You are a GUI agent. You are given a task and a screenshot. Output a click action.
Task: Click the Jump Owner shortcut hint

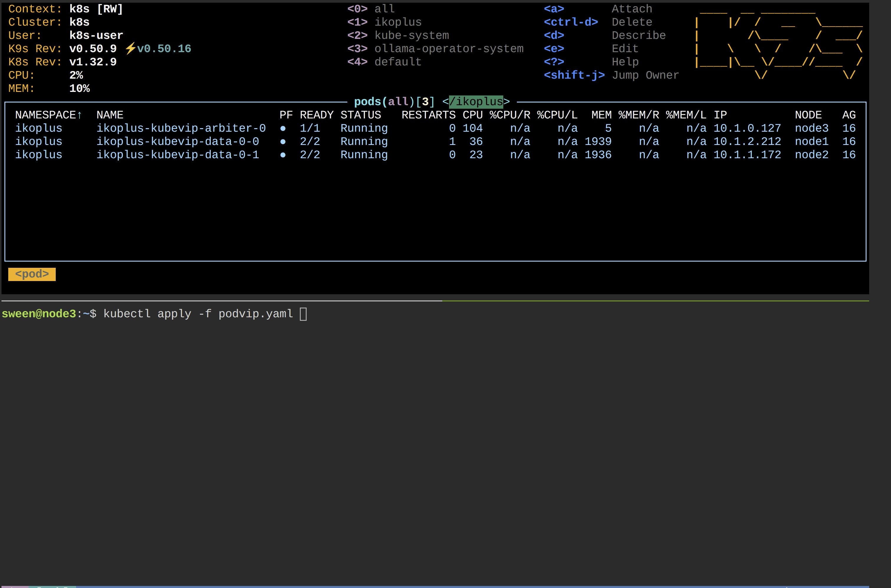(x=645, y=75)
